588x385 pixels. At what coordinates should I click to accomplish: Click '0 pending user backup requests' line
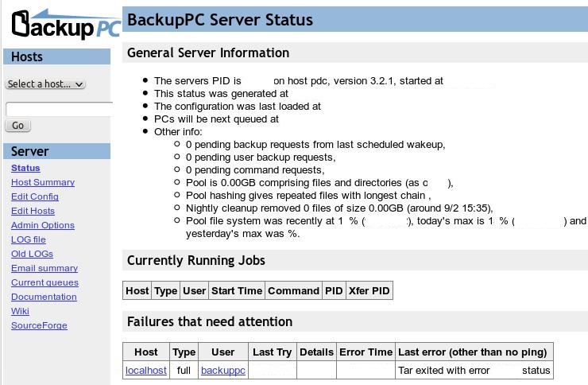click(x=261, y=157)
